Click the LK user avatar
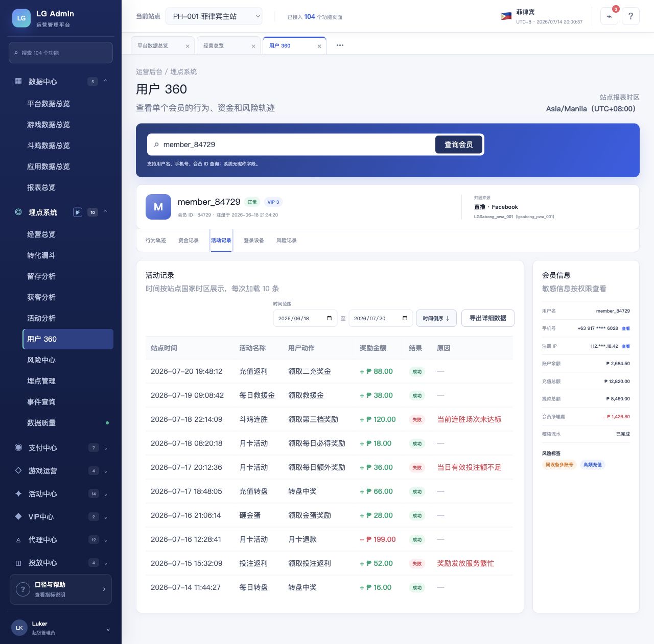The image size is (654, 644). 19,628
